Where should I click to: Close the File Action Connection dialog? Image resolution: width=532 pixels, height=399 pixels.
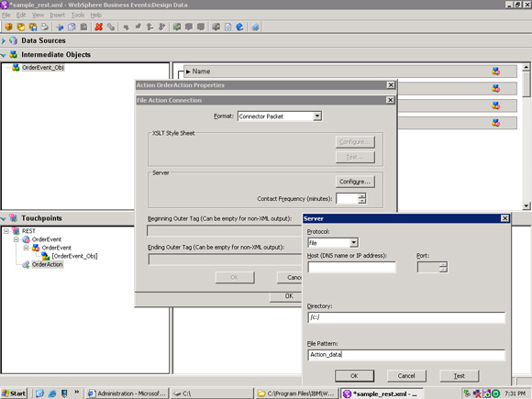391,100
